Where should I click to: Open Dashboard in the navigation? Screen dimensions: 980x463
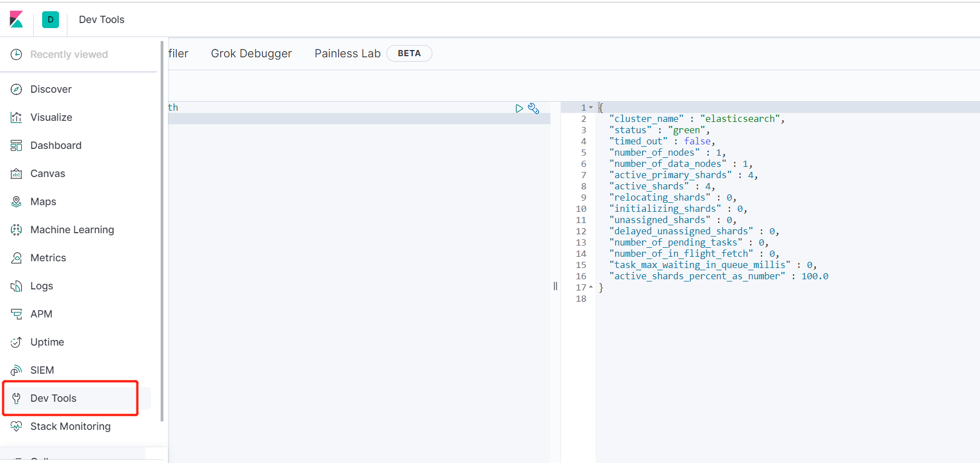pos(56,146)
